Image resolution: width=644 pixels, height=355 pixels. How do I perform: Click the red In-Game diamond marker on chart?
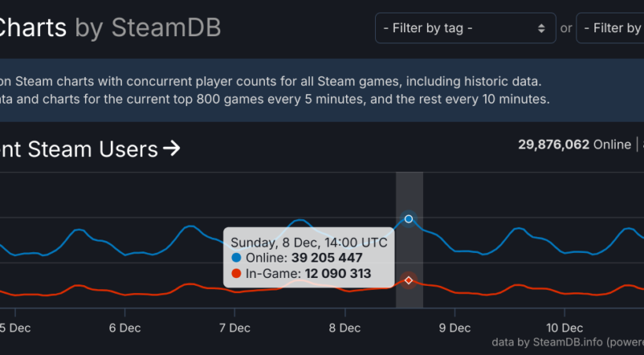click(x=409, y=280)
